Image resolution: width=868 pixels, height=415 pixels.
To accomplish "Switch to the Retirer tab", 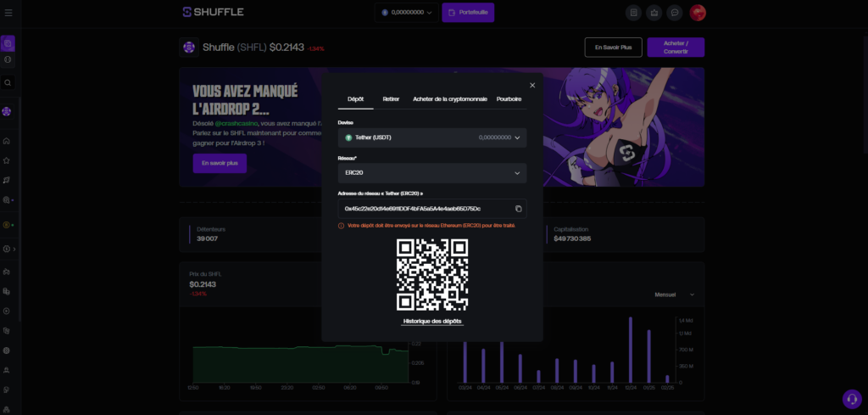I will tap(391, 99).
